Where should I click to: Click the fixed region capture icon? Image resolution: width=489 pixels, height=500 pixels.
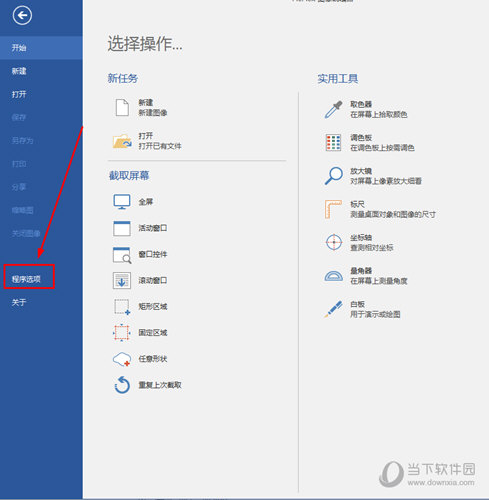click(122, 333)
